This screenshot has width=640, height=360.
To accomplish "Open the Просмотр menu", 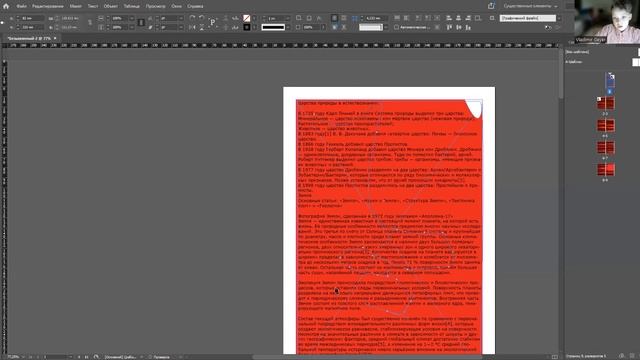I will (x=156, y=7).
